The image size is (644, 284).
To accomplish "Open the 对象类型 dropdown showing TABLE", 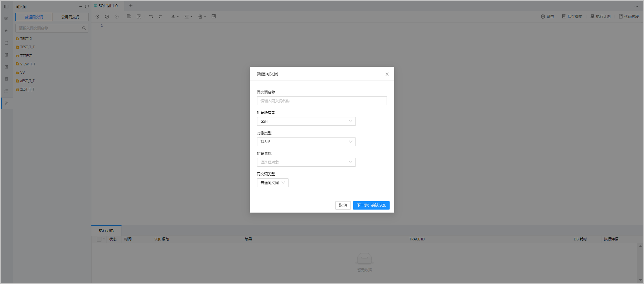I will point(306,142).
